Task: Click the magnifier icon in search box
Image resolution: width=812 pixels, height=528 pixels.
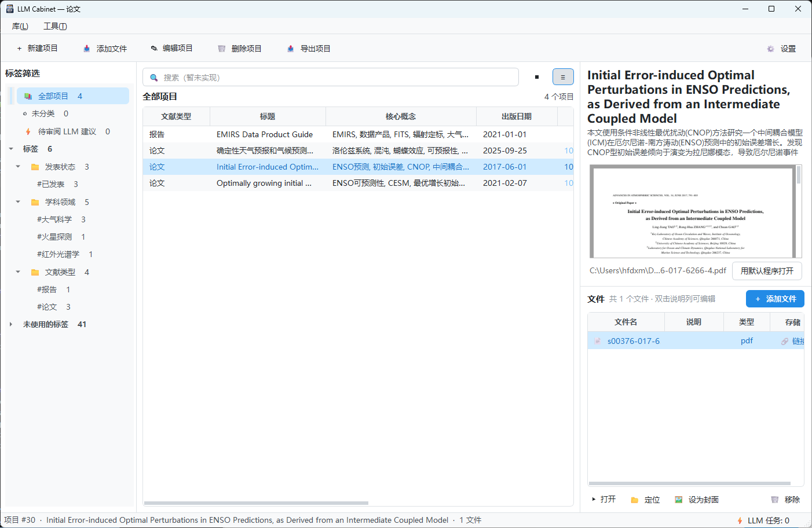Action: [154, 78]
